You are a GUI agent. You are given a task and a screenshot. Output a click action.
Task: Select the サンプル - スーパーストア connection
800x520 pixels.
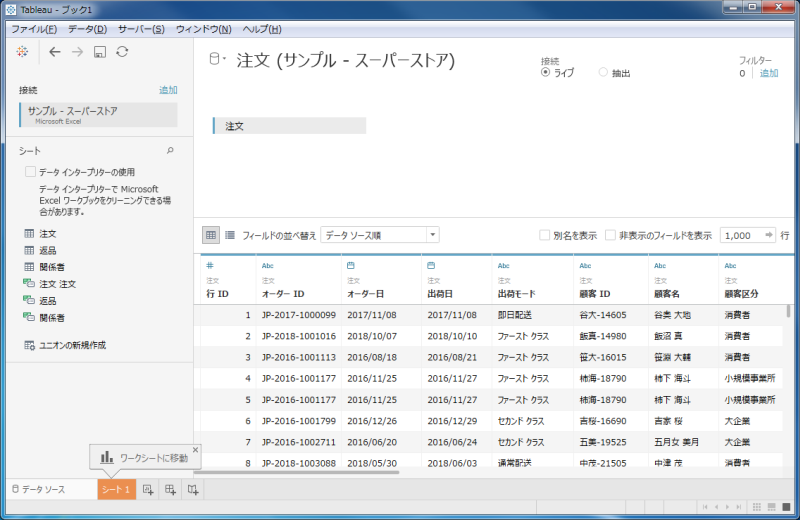point(98,115)
